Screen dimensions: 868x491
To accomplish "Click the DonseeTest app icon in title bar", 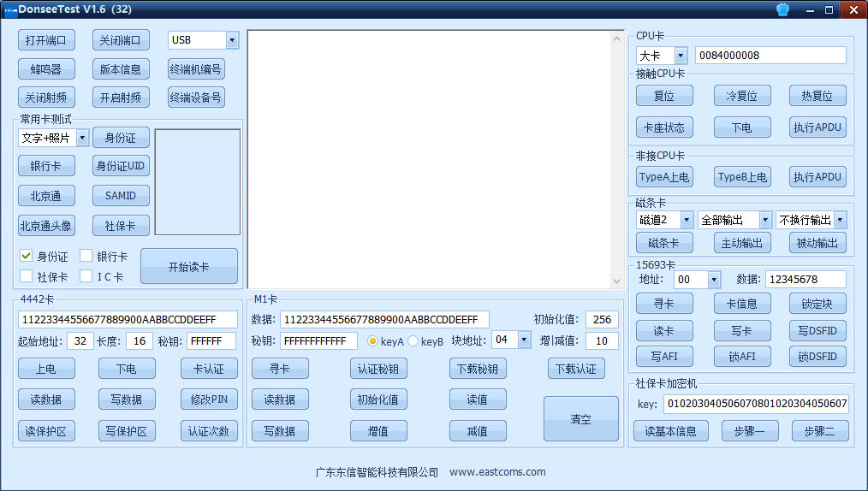I will 10,9.
